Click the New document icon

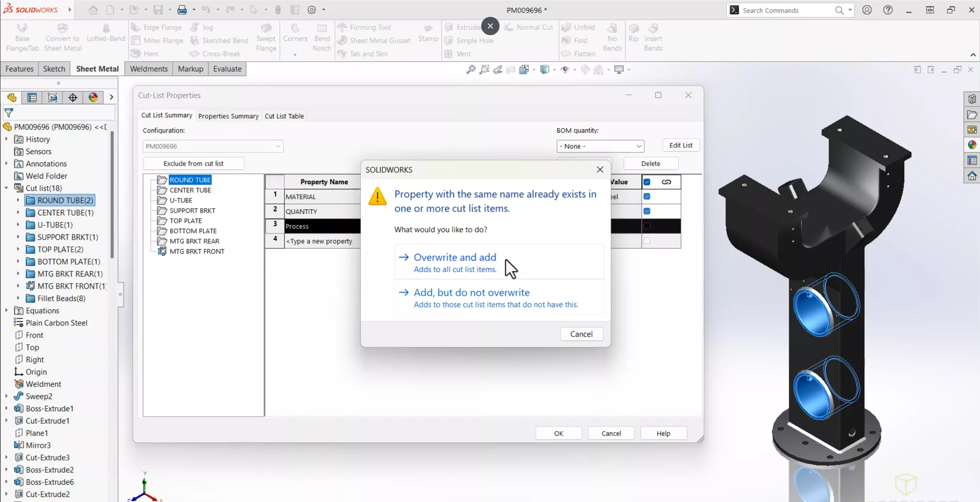tap(110, 10)
